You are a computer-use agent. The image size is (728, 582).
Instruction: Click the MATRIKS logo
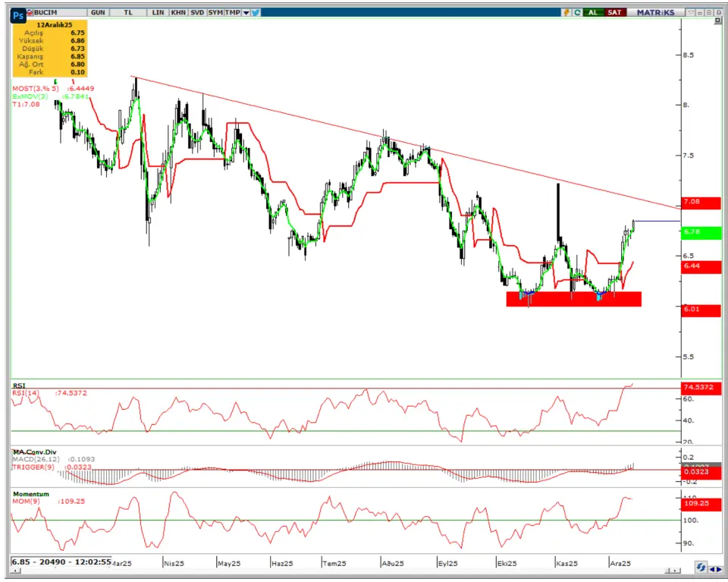point(655,13)
